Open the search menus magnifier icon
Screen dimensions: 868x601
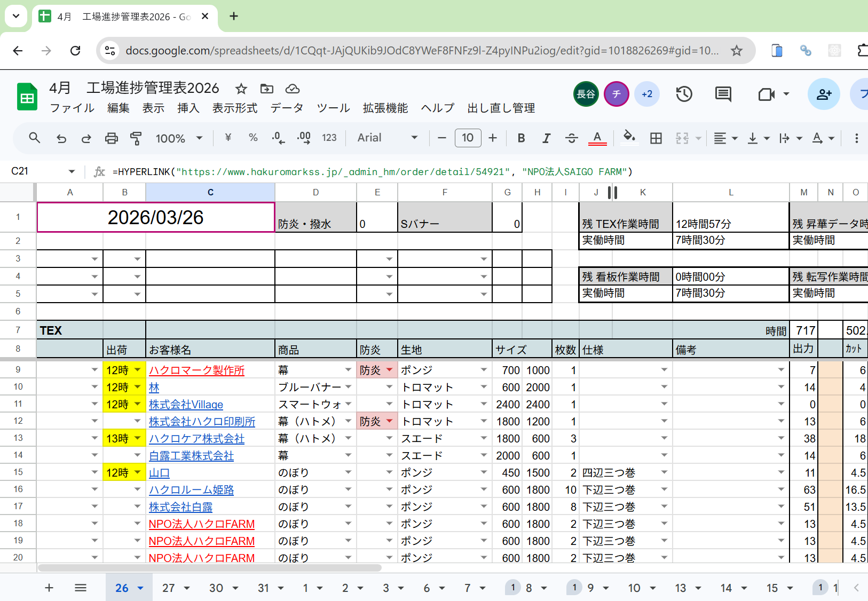[35, 138]
